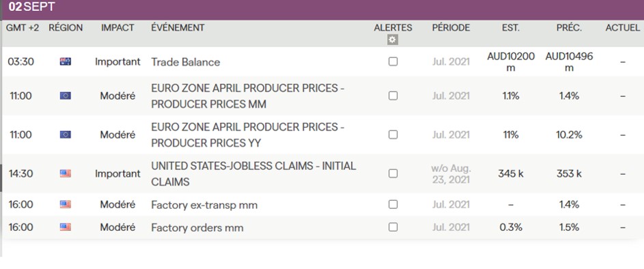This screenshot has width=644, height=269.
Task: Enable alert for Trade Balance event
Action: [393, 61]
